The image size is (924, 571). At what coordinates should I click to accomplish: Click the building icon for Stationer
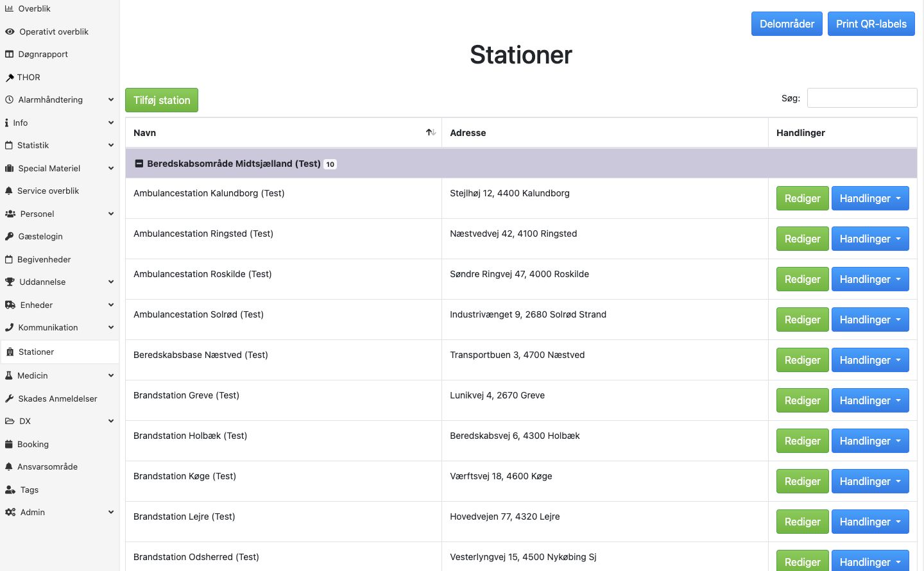point(10,352)
